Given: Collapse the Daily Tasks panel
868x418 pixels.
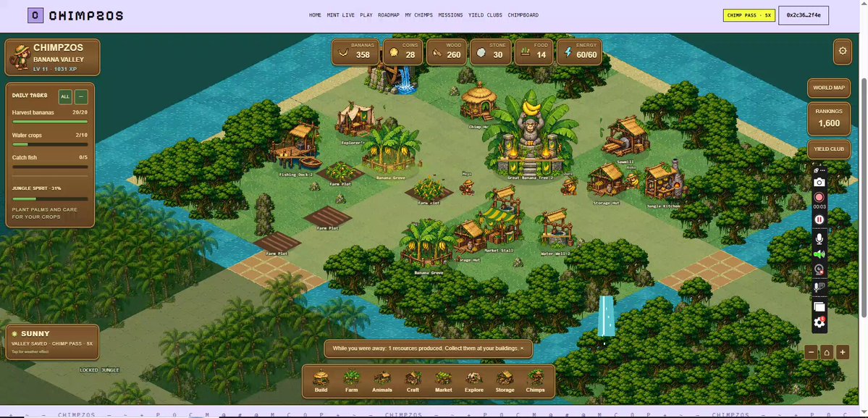Looking at the screenshot, I should [81, 96].
